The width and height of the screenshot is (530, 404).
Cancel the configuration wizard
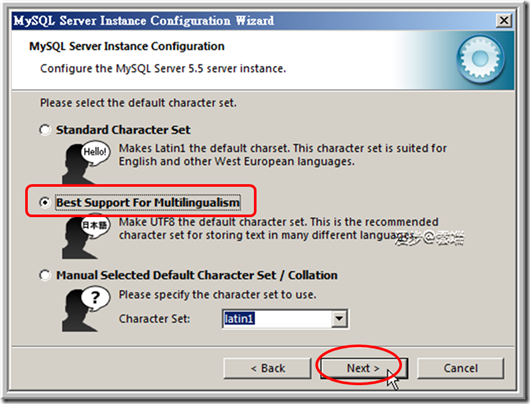coord(460,368)
